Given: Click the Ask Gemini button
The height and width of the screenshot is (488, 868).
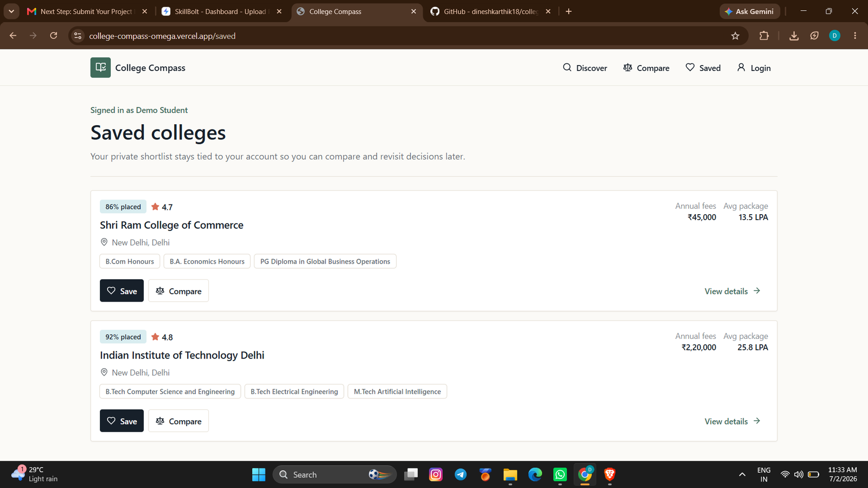Looking at the screenshot, I should click(x=750, y=11).
